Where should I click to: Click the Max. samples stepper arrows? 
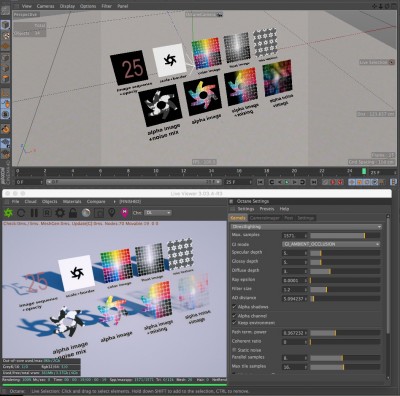coord(306,236)
